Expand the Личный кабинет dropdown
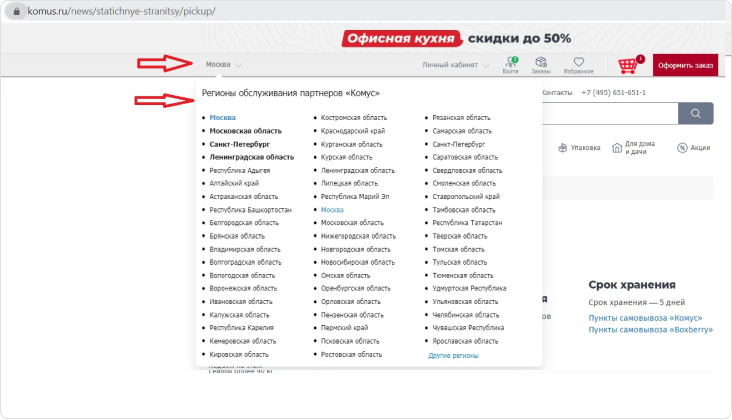The height and width of the screenshot is (420, 732). (455, 65)
